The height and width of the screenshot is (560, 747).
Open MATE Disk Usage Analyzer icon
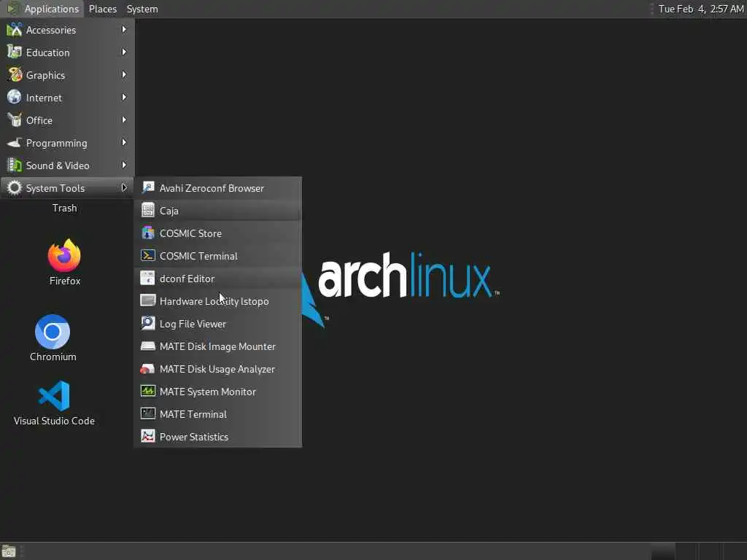point(147,368)
